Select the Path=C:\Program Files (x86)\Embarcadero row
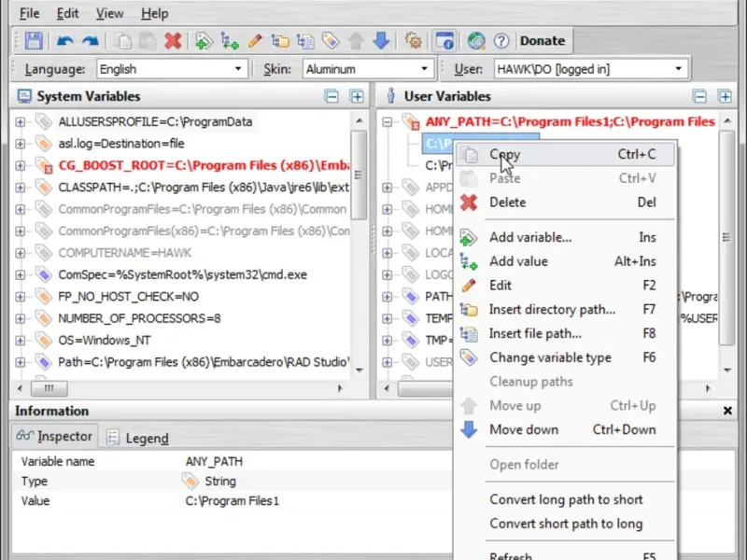 pos(204,362)
